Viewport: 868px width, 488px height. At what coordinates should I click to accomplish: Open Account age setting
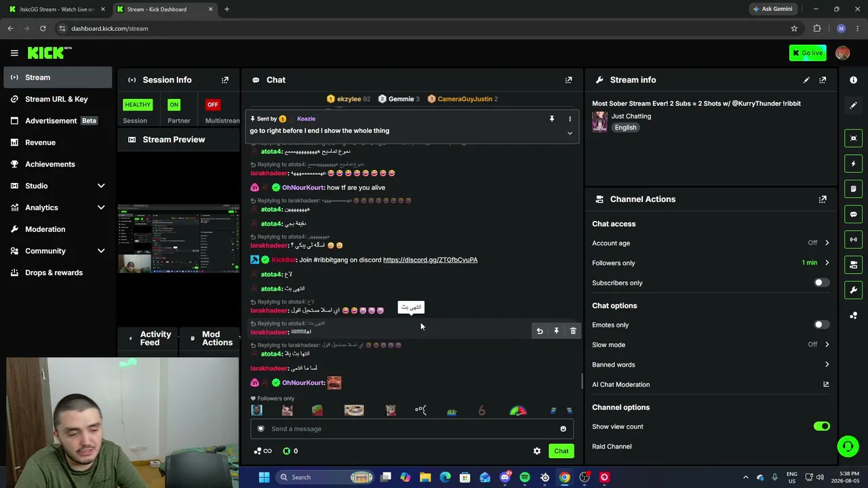tap(711, 243)
